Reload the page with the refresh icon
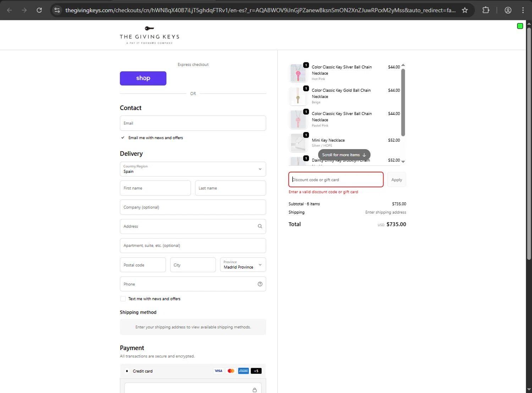The height and width of the screenshot is (393, 532). click(x=39, y=10)
